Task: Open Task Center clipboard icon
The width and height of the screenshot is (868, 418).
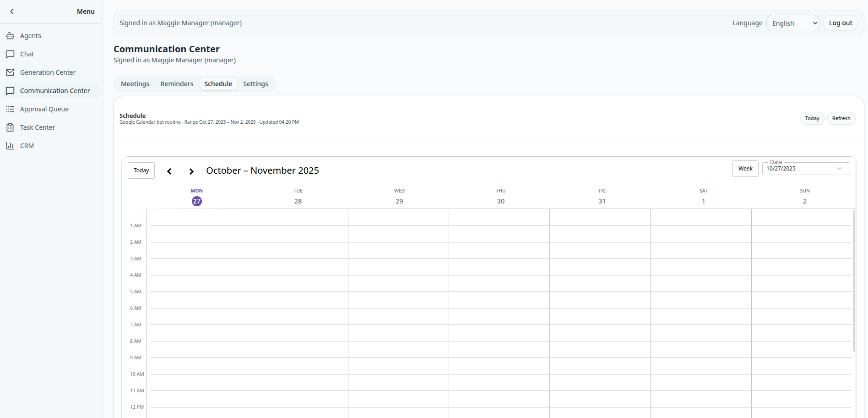Action: tap(10, 127)
